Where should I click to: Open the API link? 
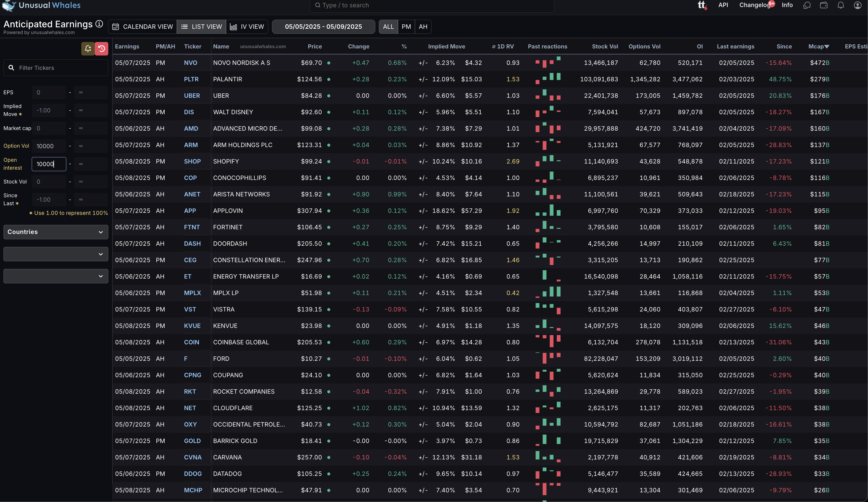coord(723,5)
